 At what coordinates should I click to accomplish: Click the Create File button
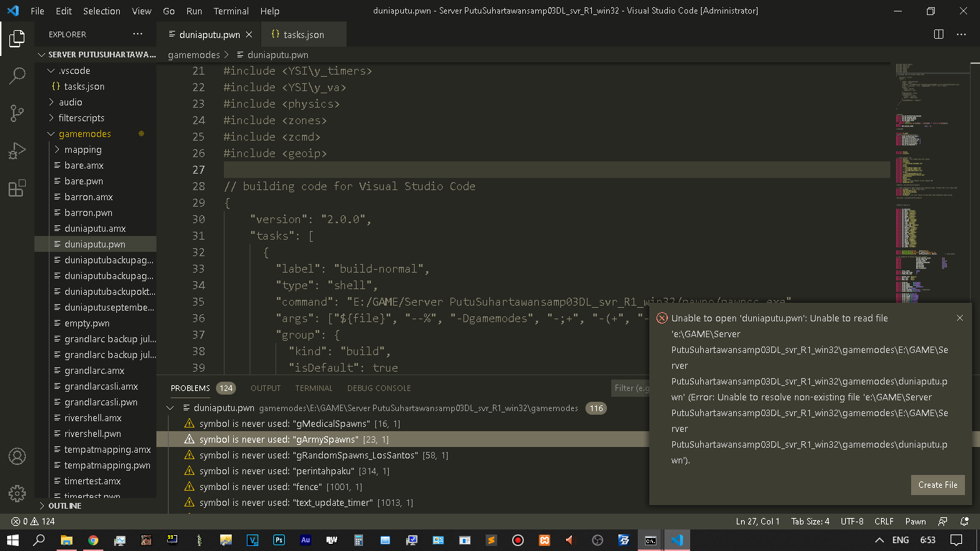coord(938,484)
